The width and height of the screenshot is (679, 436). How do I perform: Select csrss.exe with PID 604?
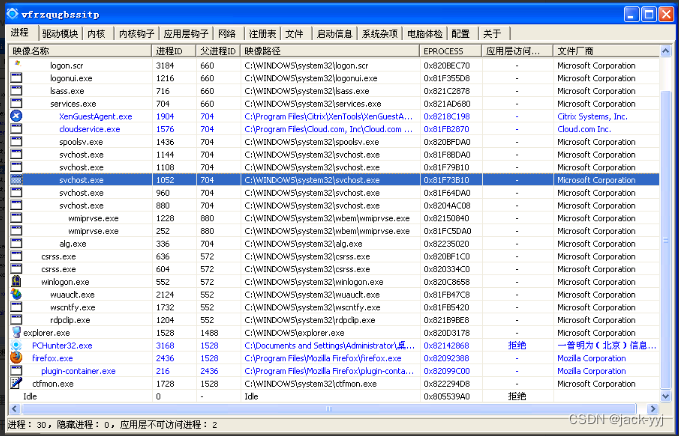click(334, 269)
